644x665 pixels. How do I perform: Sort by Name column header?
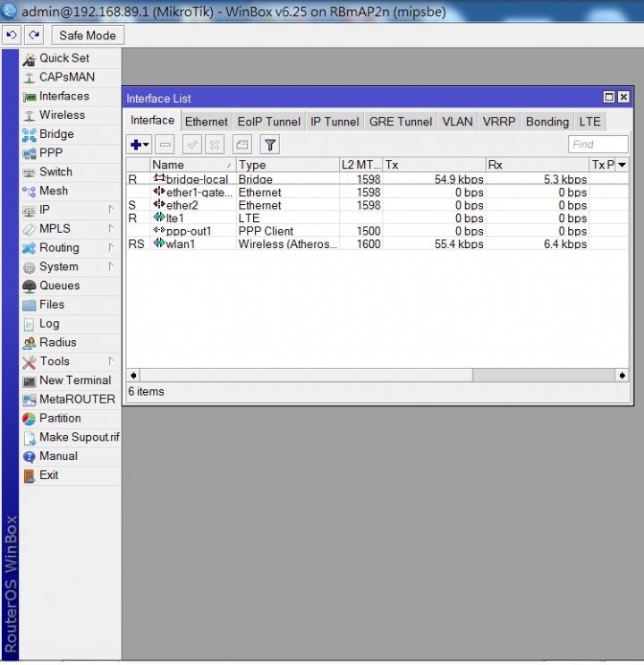pos(193,165)
